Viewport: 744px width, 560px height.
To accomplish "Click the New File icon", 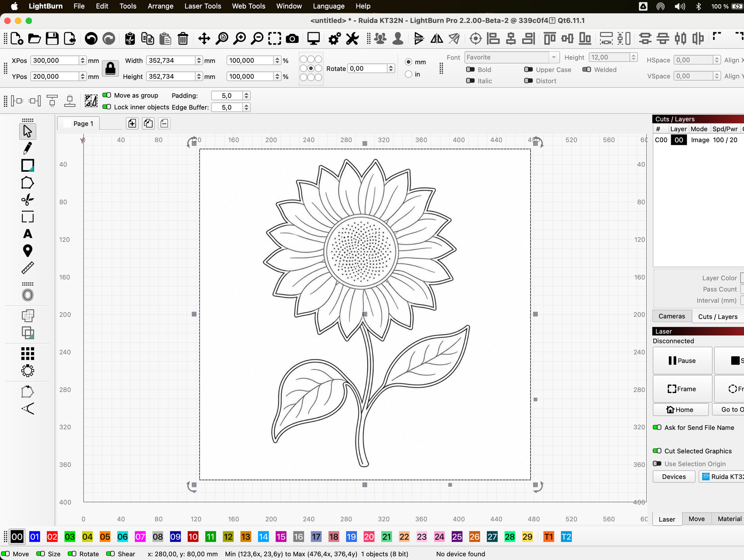I will (17, 38).
